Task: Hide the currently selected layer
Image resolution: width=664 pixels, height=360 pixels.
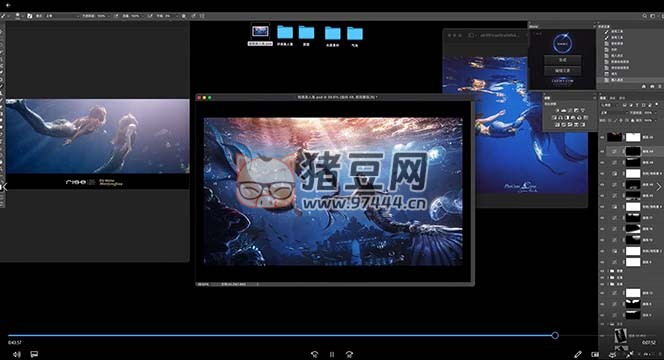Action: [602, 151]
